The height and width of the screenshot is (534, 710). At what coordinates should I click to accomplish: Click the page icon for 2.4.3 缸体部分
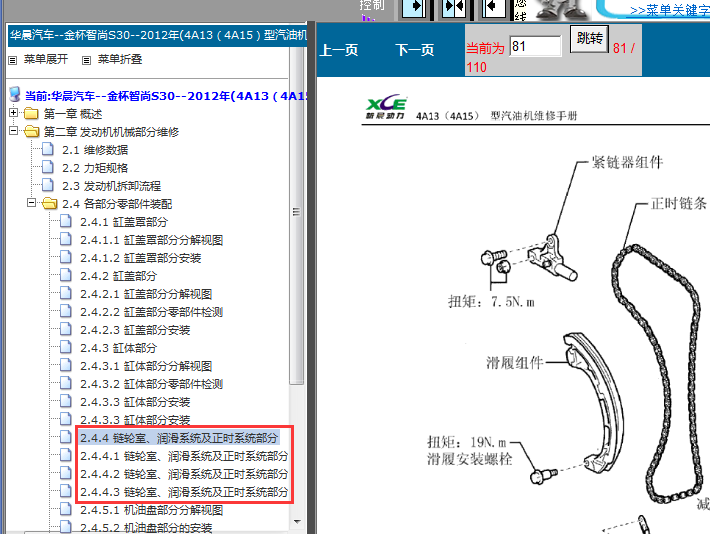coord(66,347)
